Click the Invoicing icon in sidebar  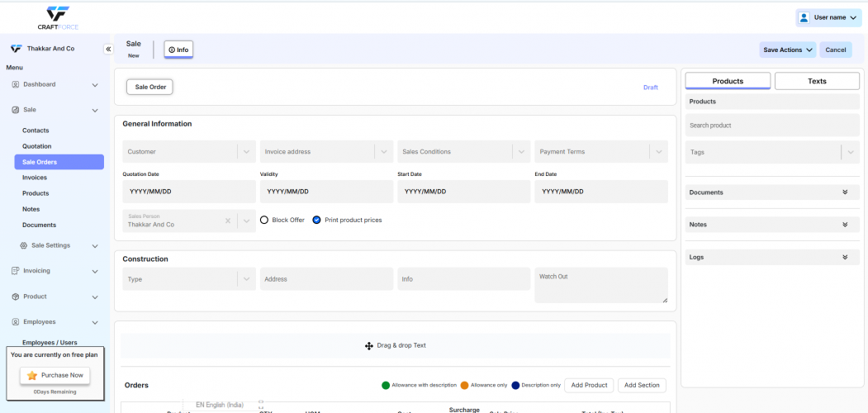click(15, 271)
